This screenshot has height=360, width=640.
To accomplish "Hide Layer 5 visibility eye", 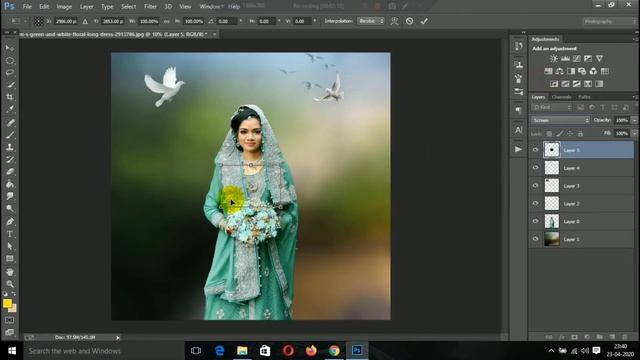I will [536, 150].
